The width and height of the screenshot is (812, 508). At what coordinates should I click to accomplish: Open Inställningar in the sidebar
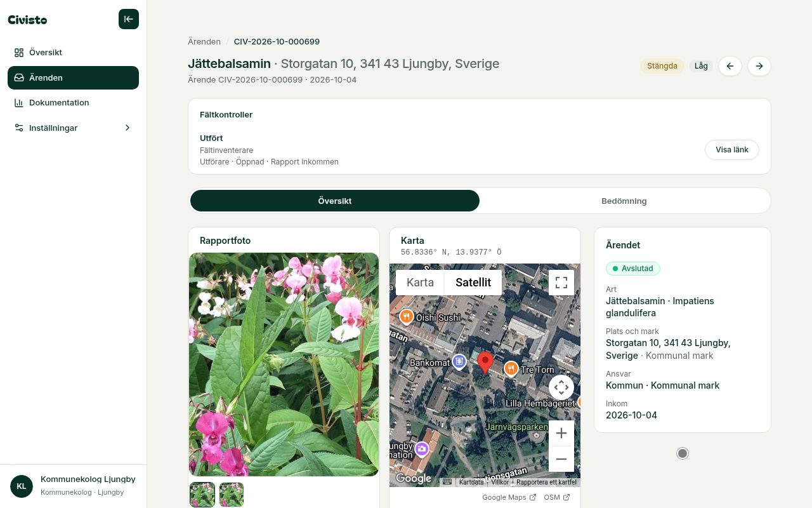(x=73, y=128)
